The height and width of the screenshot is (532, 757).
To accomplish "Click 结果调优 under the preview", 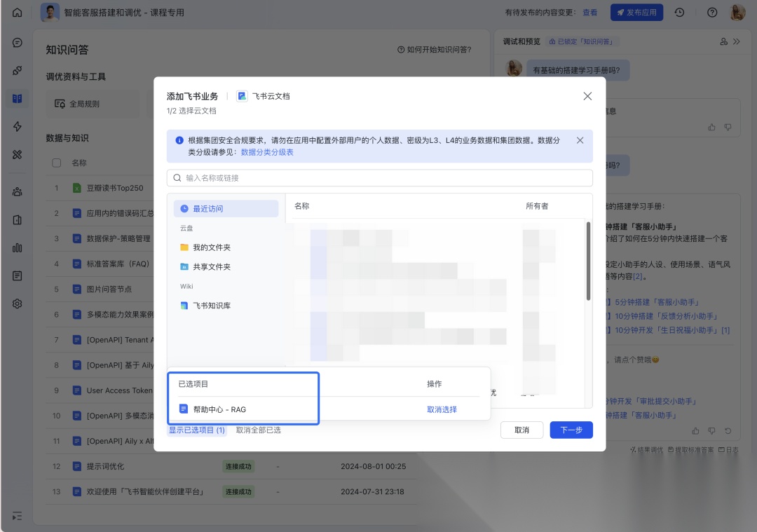I will (646, 450).
